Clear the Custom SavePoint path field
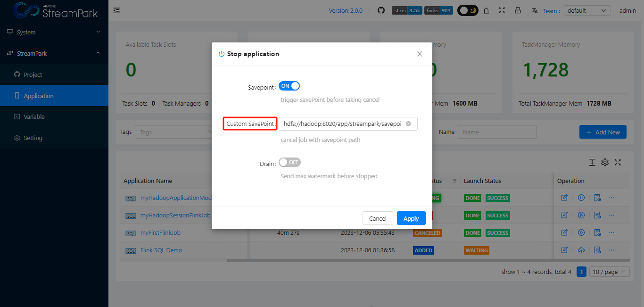The image size is (644, 307). (408, 124)
